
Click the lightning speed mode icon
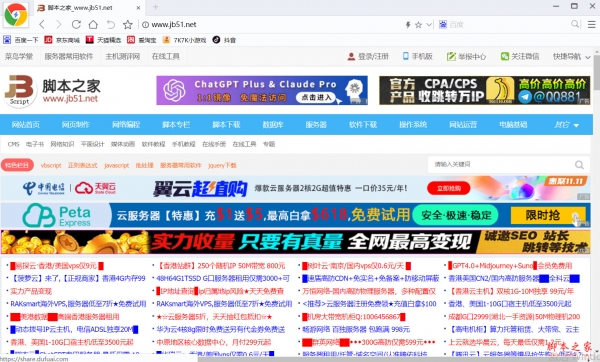[408, 24]
